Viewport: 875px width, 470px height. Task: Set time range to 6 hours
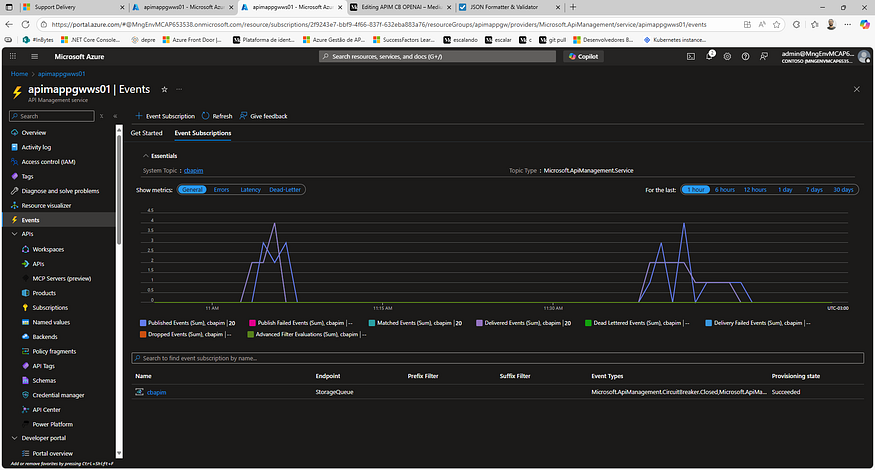coord(724,190)
